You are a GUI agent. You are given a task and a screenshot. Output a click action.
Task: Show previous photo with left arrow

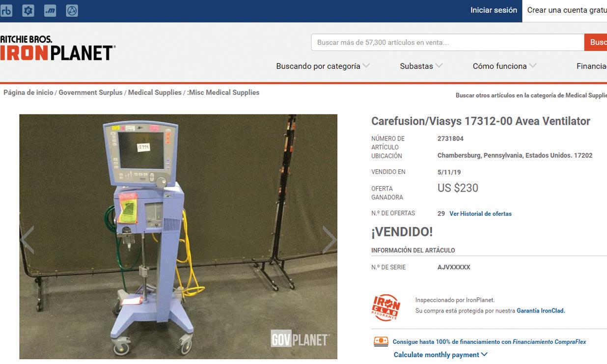[x=28, y=240]
